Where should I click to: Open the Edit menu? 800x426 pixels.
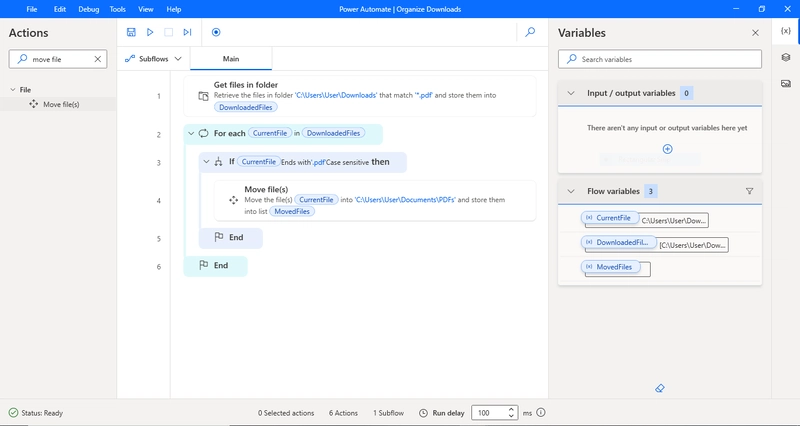[x=60, y=9]
